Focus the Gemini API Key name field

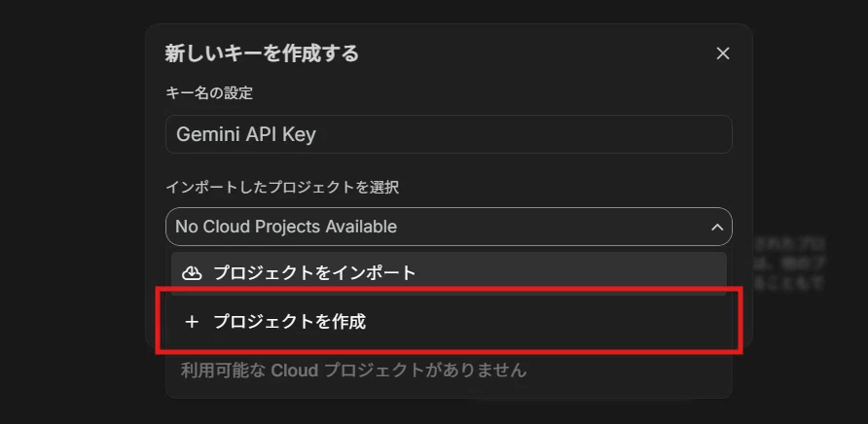[449, 134]
